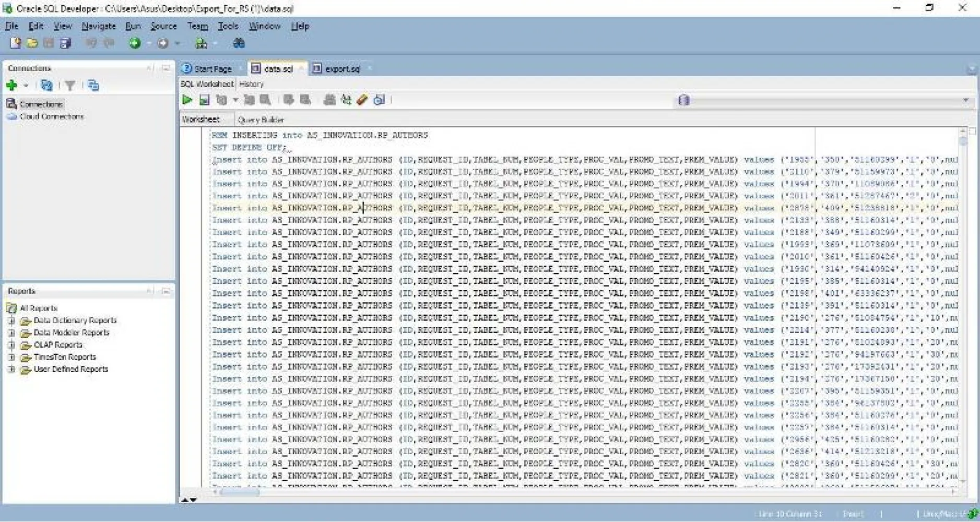Click the green Back navigation arrow
The image size is (980, 522).
coord(135,43)
